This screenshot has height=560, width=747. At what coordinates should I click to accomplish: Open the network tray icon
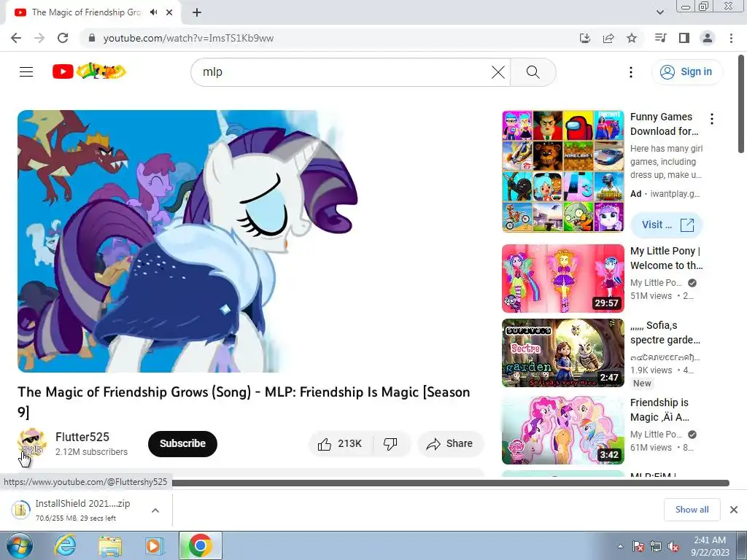coord(656,546)
